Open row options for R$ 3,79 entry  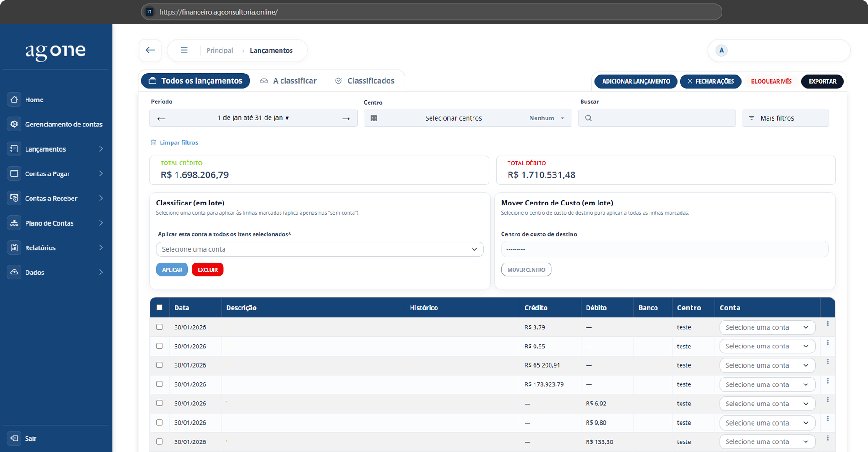[x=827, y=323]
